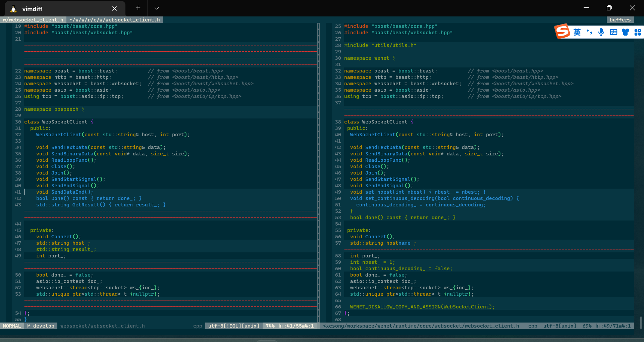Click the NORMAL mode indicator in the status line

(12, 326)
